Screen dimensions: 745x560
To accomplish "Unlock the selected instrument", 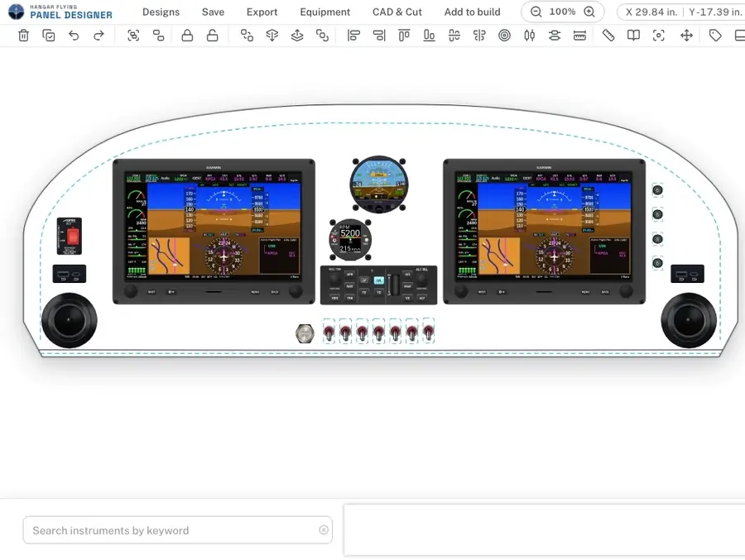I will tap(213, 36).
